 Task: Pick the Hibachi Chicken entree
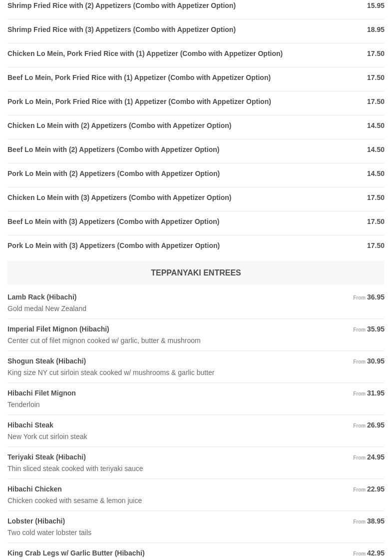[x=34, y=489]
